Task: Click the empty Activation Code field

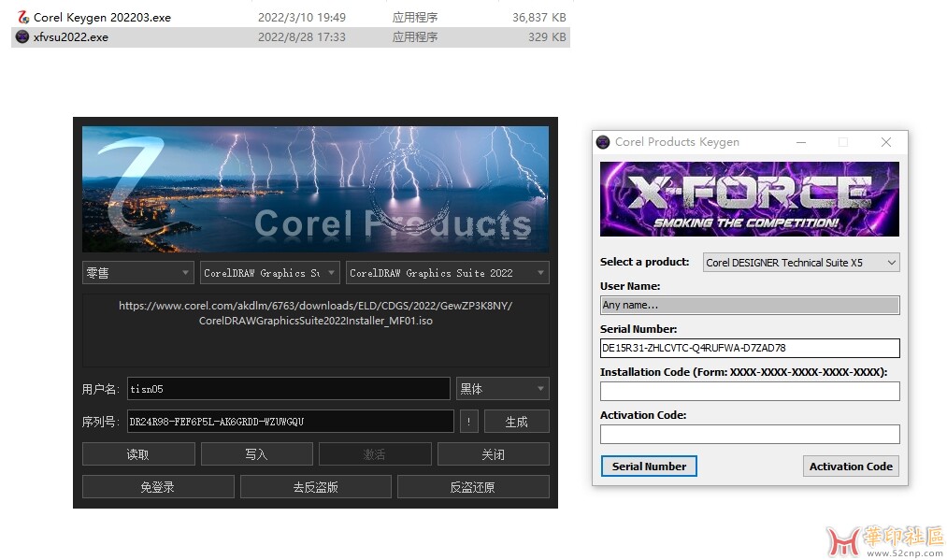Action: pos(750,434)
